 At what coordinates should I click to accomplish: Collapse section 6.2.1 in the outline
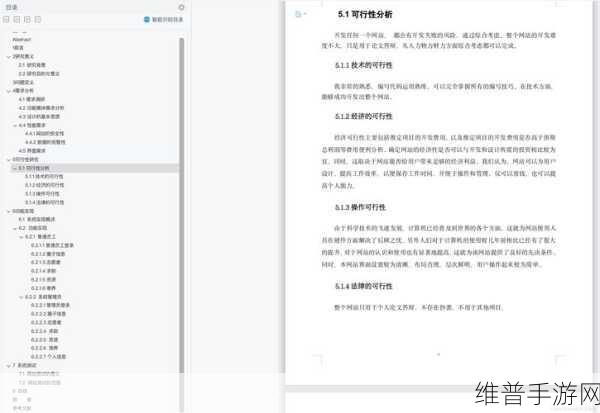click(x=21, y=237)
